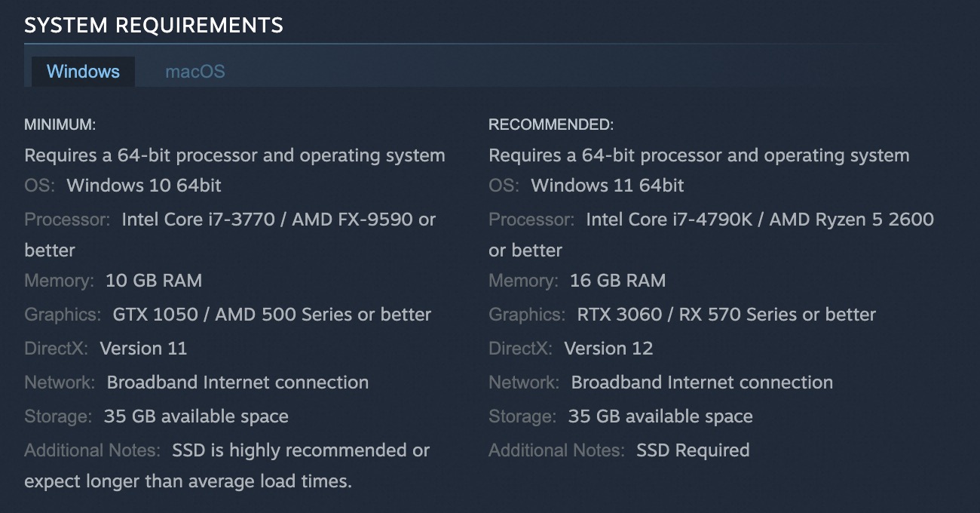Click the RECOMMENDED column label
This screenshot has height=513, width=980.
coord(551,124)
